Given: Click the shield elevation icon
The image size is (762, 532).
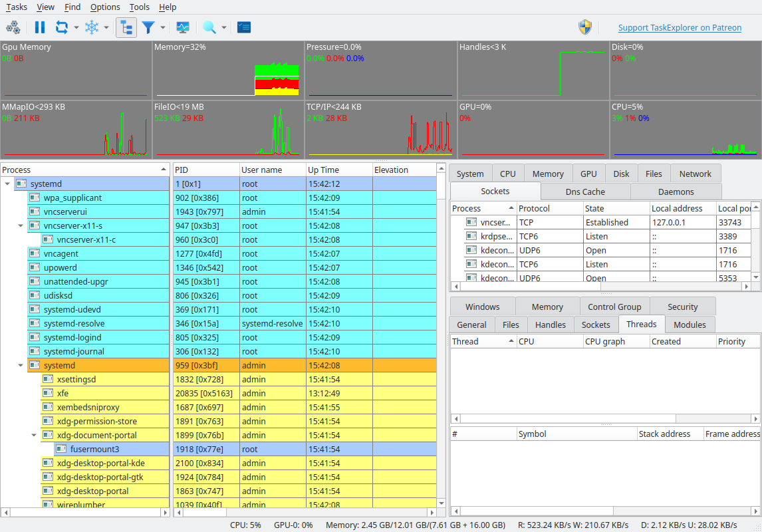Looking at the screenshot, I should pyautogui.click(x=585, y=27).
